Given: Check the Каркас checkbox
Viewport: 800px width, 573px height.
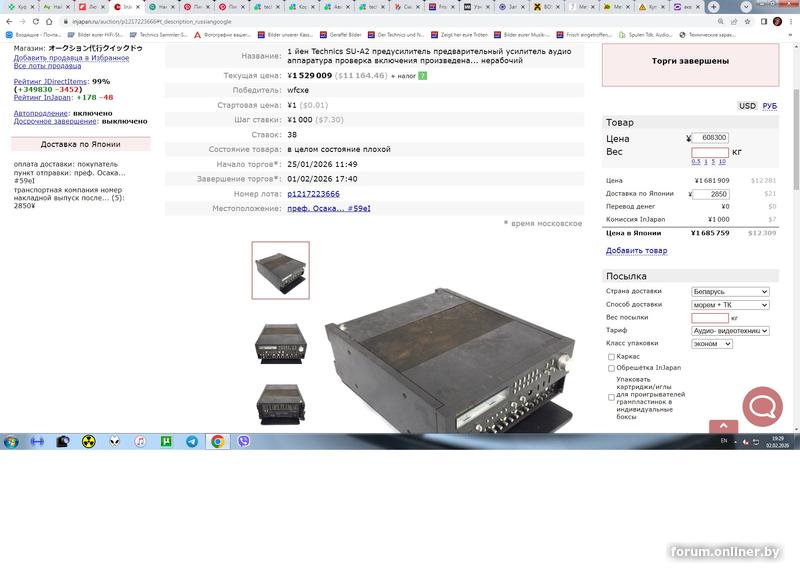Looking at the screenshot, I should (x=611, y=357).
